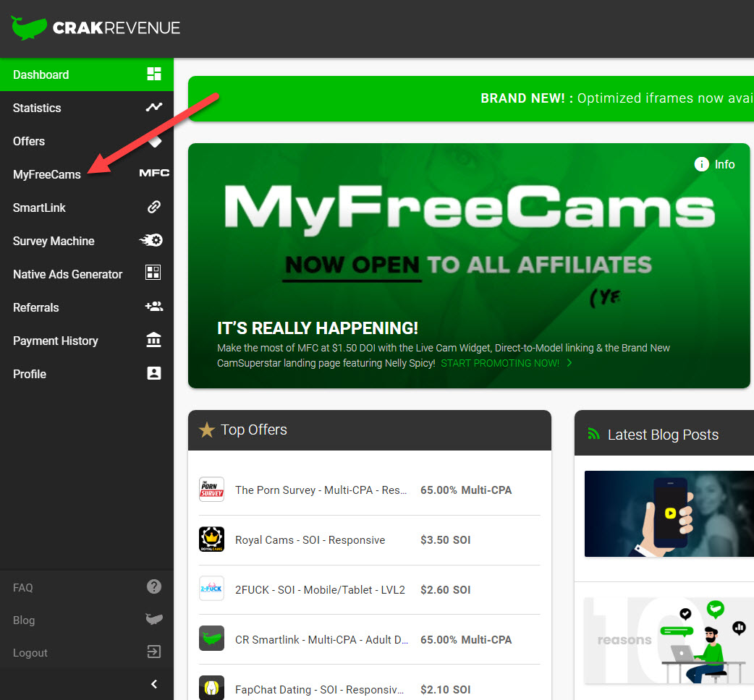Click the Dashboard grid icon
This screenshot has width=754, height=700.
pyautogui.click(x=153, y=74)
